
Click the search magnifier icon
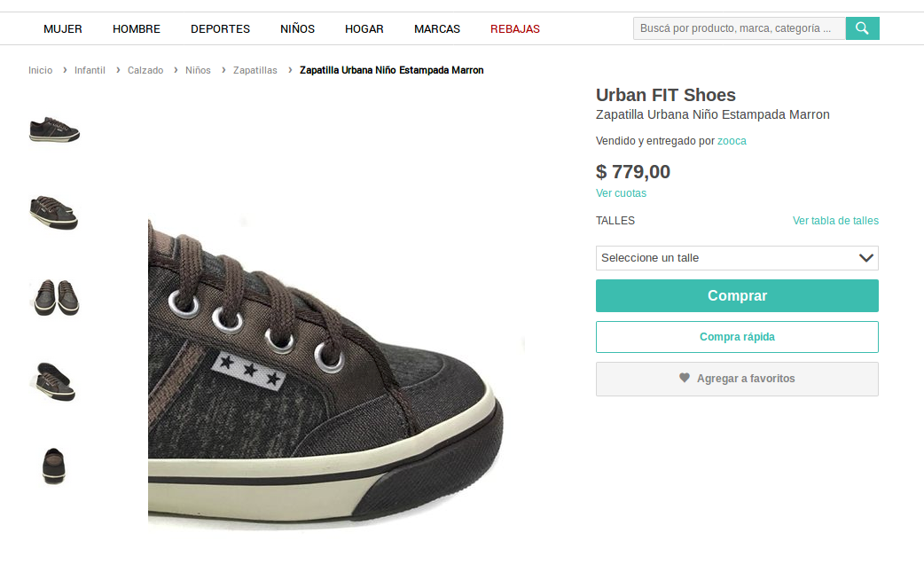click(x=862, y=28)
